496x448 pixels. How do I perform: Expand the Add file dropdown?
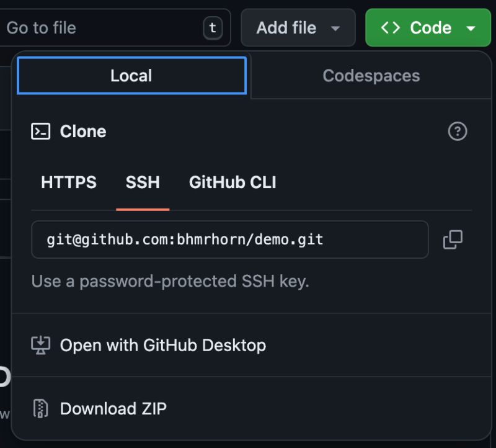point(298,27)
